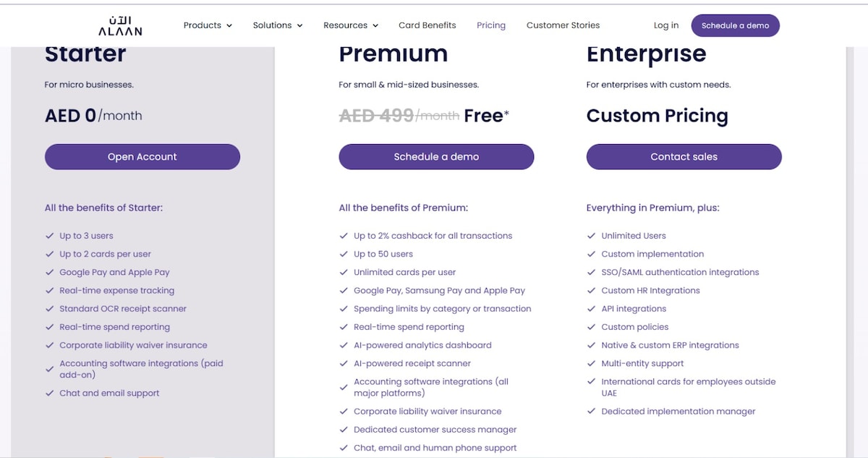Image resolution: width=868 pixels, height=458 pixels.
Task: Click checkmark beside 'Chat and email support'
Action: coord(49,393)
